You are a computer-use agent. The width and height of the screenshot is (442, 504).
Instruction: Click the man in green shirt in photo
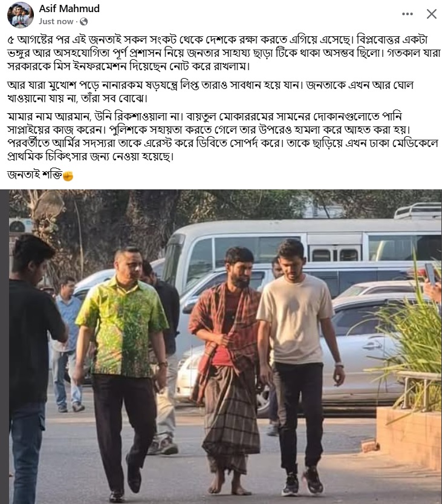[x=122, y=370]
